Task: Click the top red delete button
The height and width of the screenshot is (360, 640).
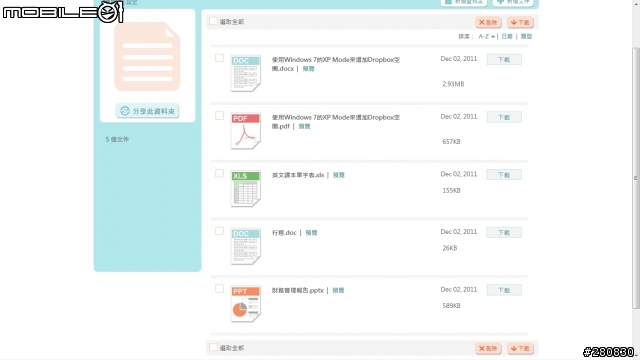Action: [488, 22]
